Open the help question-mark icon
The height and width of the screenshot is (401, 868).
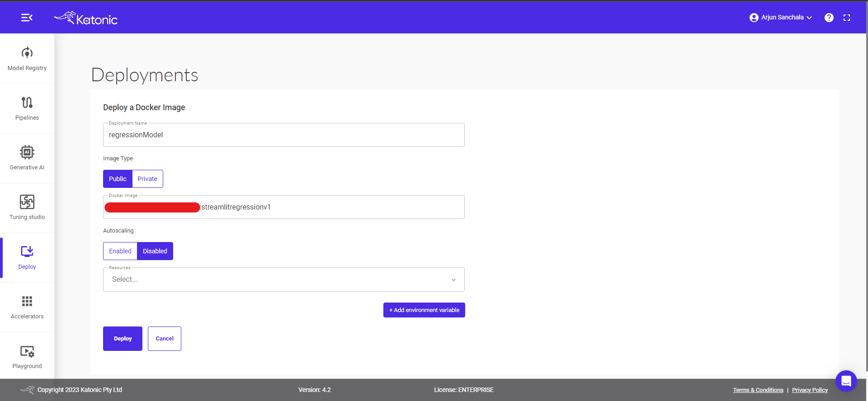click(829, 18)
